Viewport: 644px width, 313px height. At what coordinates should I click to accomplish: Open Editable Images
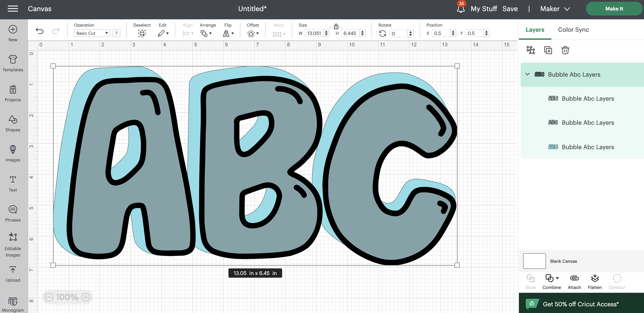point(13,245)
